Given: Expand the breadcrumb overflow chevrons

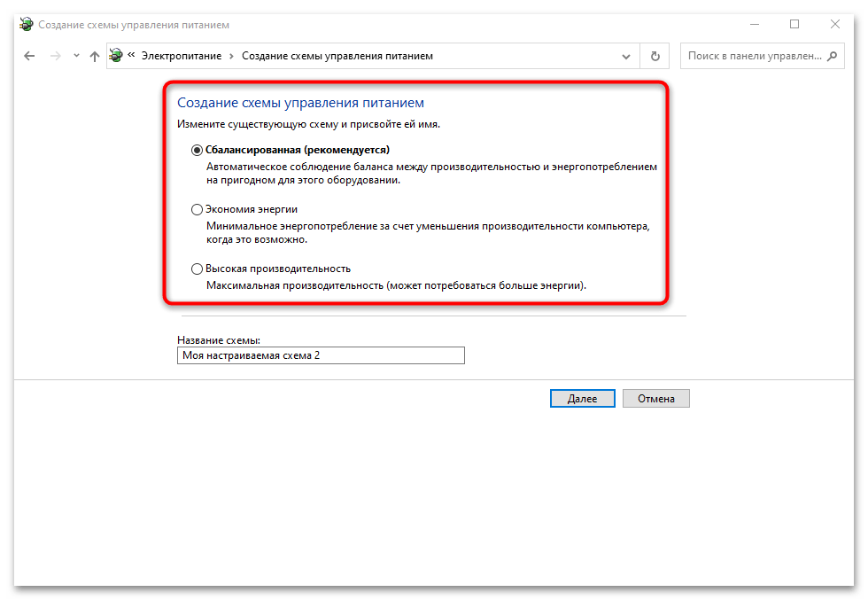Looking at the screenshot, I should 131,55.
